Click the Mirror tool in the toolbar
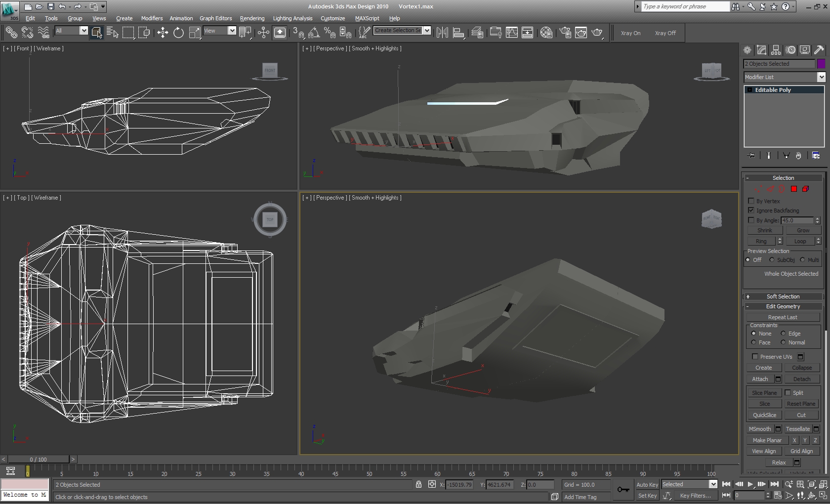The height and width of the screenshot is (504, 830). (x=442, y=33)
